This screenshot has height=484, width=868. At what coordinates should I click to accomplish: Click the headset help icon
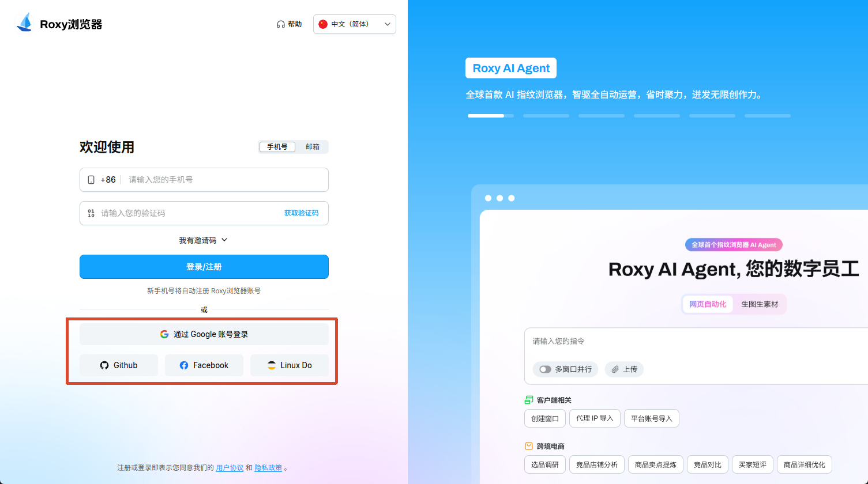click(x=280, y=24)
